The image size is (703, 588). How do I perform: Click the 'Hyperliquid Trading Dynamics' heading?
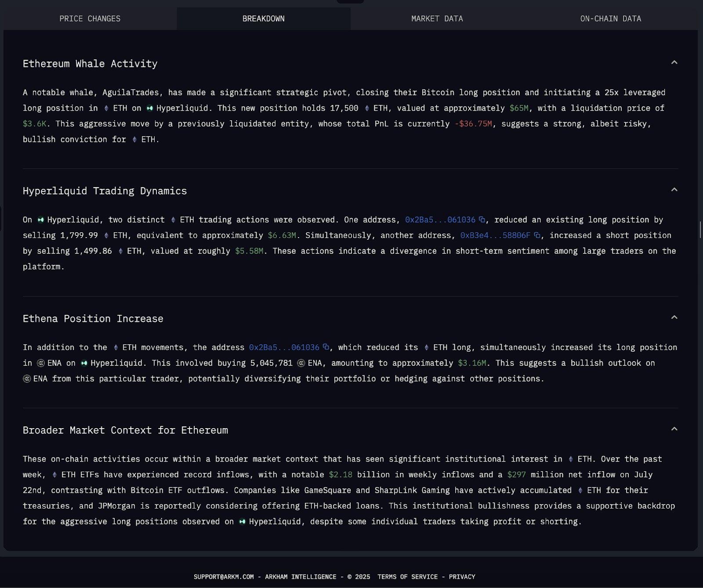click(105, 191)
